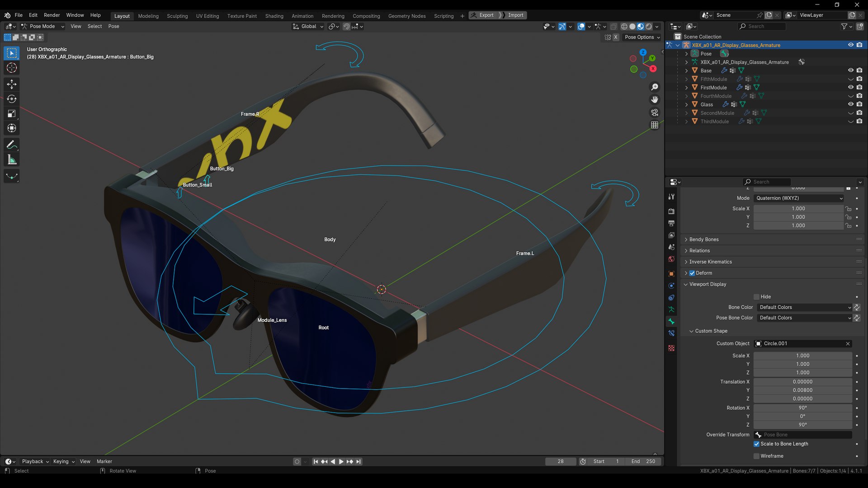Show the FifthModule object in viewport
The width and height of the screenshot is (868, 488).
850,79
